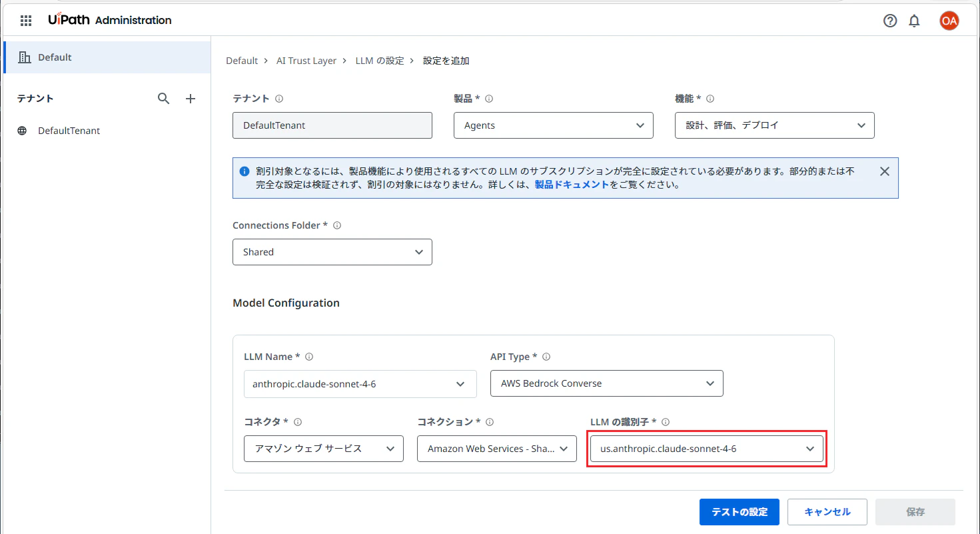Screen dimensions: 980x534
Task: Click the Model Configuration heading
Action: click(286, 303)
